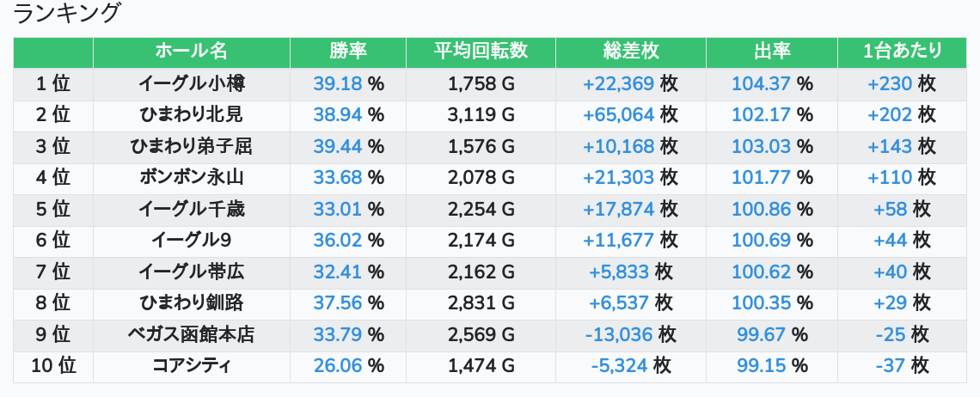This screenshot has height=397, width=980.
Task: Open ベガス函館本店 hall entry
Action: point(191,334)
